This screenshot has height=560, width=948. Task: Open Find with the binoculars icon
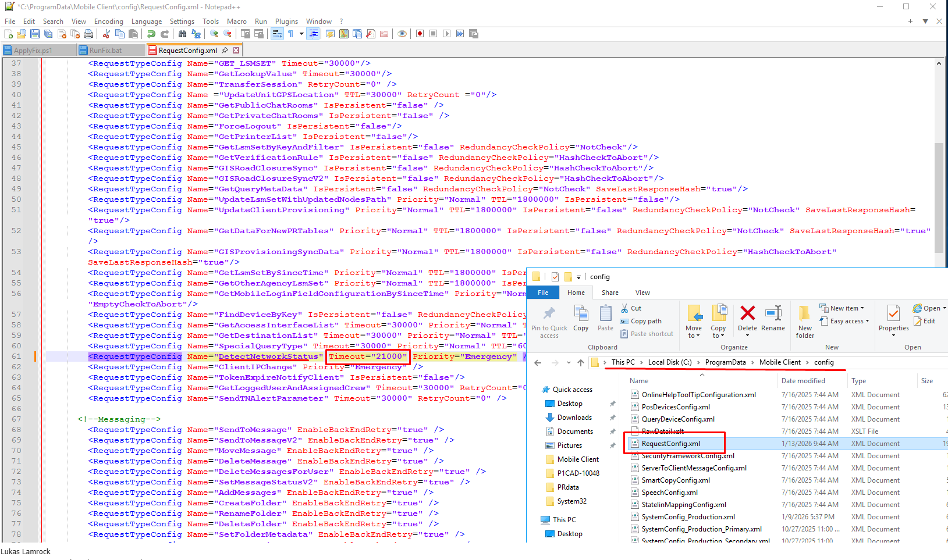coord(183,34)
